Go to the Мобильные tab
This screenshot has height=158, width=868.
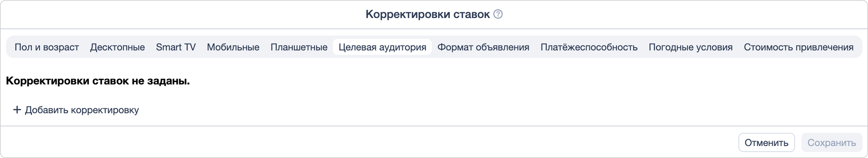pyautogui.click(x=233, y=47)
